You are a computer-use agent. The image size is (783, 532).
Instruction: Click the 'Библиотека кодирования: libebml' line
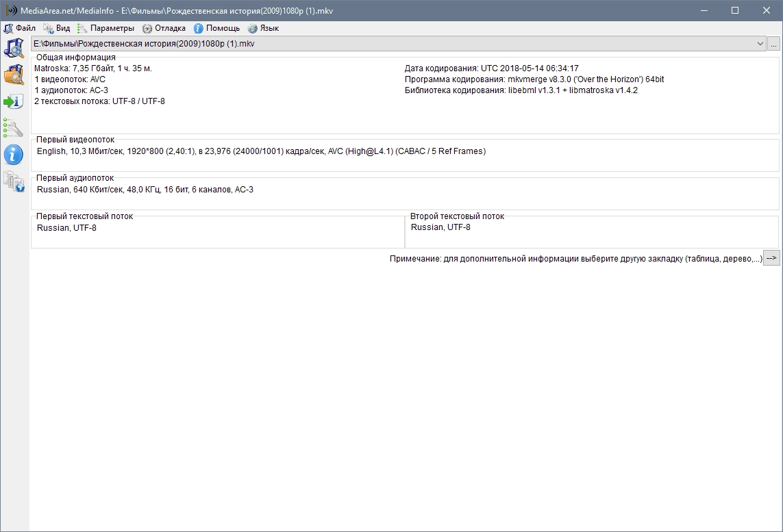click(x=521, y=90)
